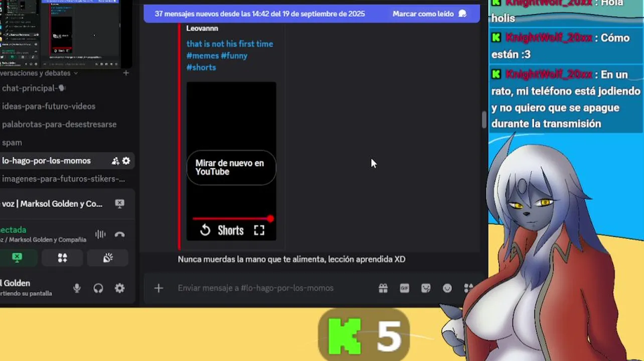Image resolution: width=644 pixels, height=361 pixels.
Task: Click the red video progress bar
Action: [x=232, y=219]
